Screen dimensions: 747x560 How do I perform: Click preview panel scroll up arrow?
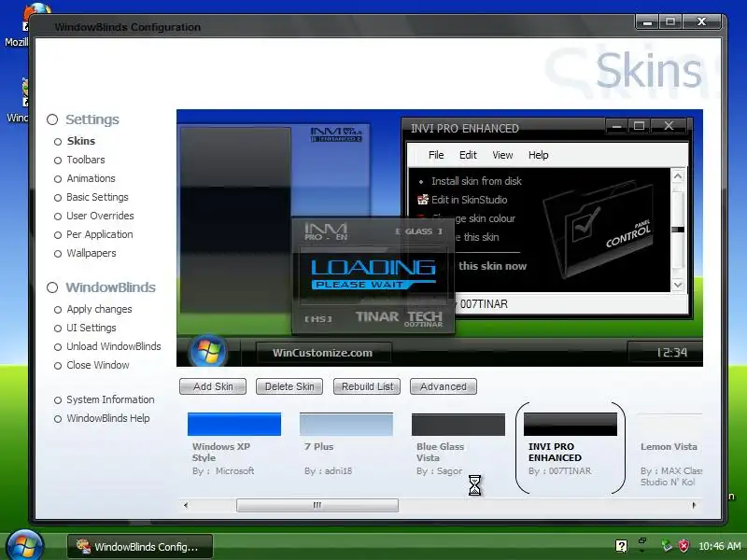678,176
